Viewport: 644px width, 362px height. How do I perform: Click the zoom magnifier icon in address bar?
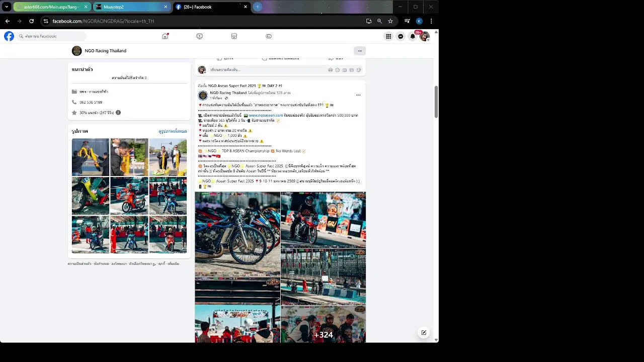[x=379, y=21]
